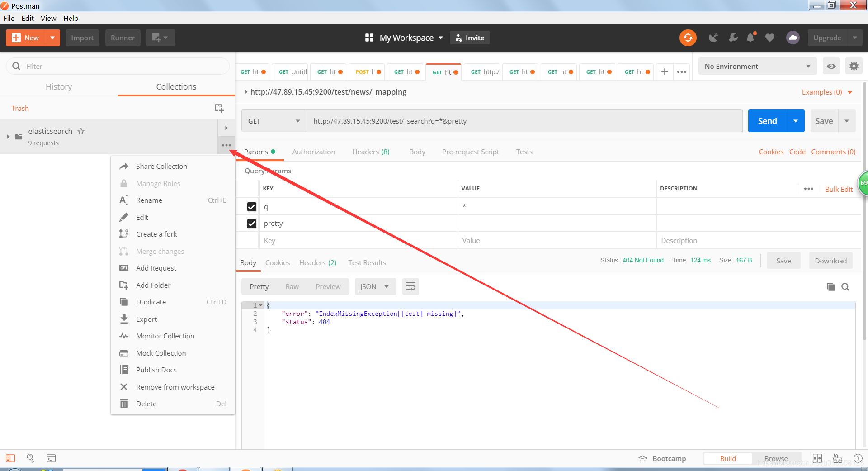Open the Examples (0) dropdown
Viewport: 868px width, 471px height.
(827, 92)
